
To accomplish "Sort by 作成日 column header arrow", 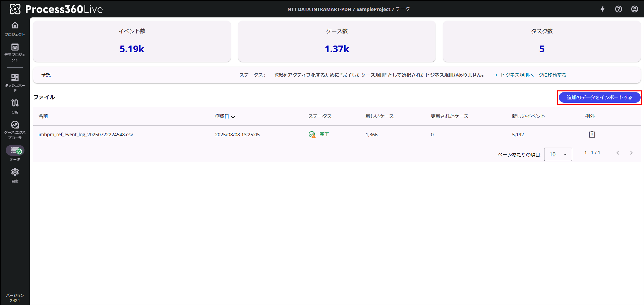I will (233, 116).
